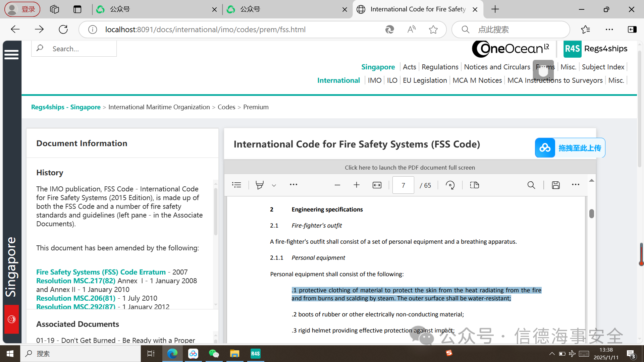Open the Windows Start menu
Image resolution: width=644 pixels, height=362 pixels.
10,354
